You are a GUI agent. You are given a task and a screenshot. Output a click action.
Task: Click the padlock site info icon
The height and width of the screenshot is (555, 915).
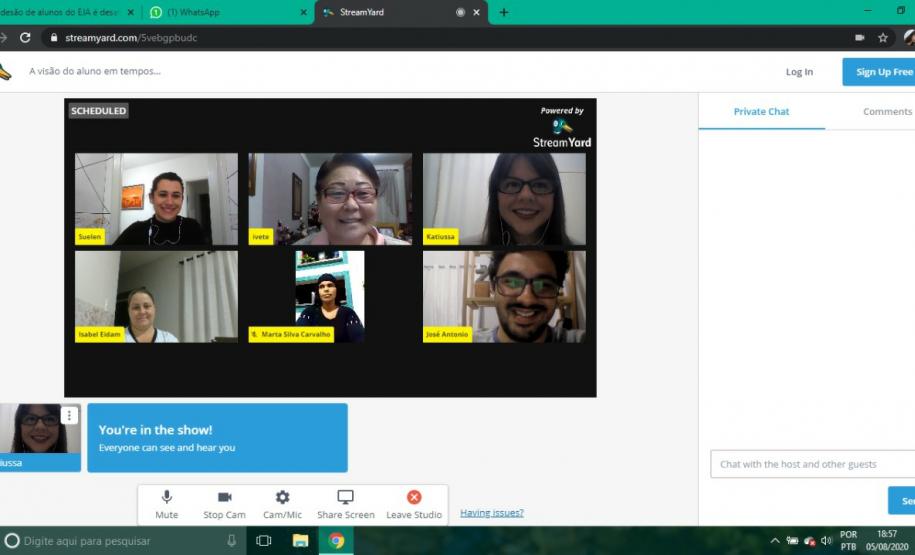54,38
